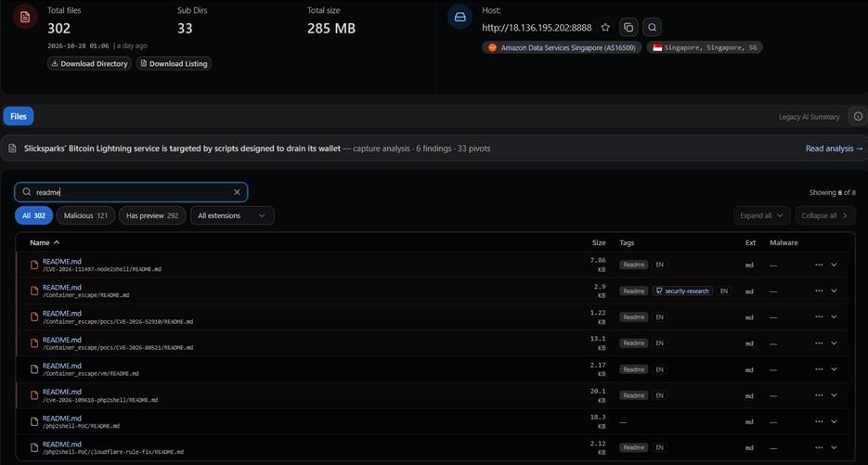Image resolution: width=868 pixels, height=465 pixels.
Task: Expand the CVE-2026-52910 README row chevron
Action: (835, 317)
